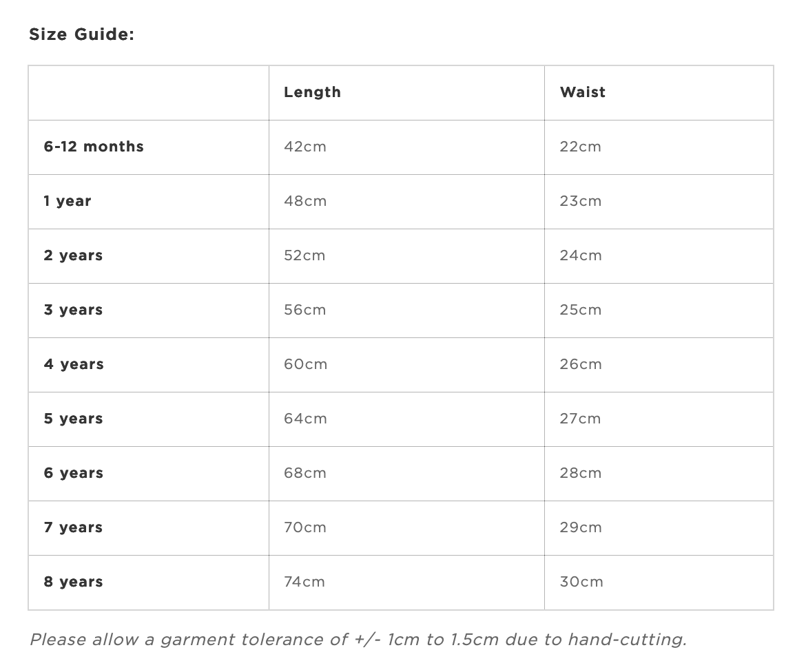The image size is (806, 672).
Task: Select the 68cm length value
Action: pos(304,473)
